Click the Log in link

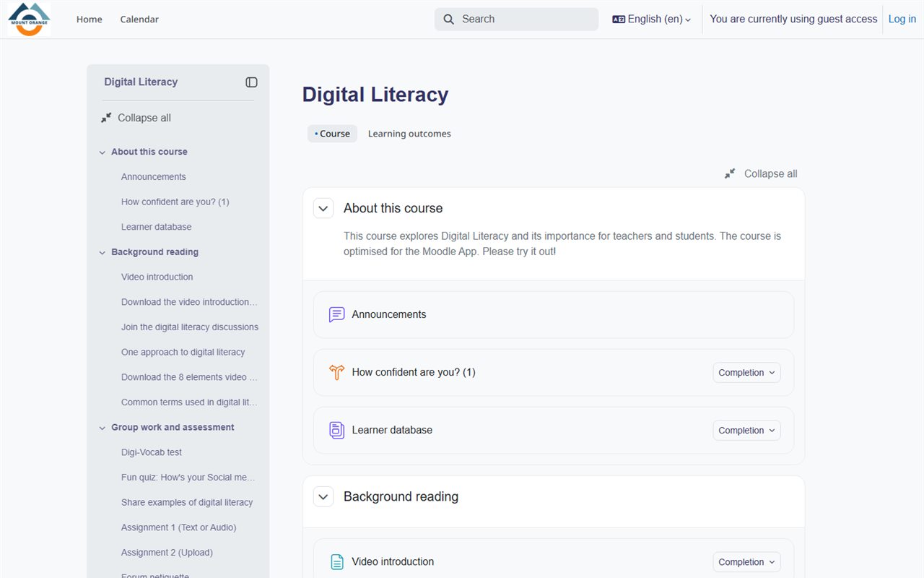coord(902,20)
